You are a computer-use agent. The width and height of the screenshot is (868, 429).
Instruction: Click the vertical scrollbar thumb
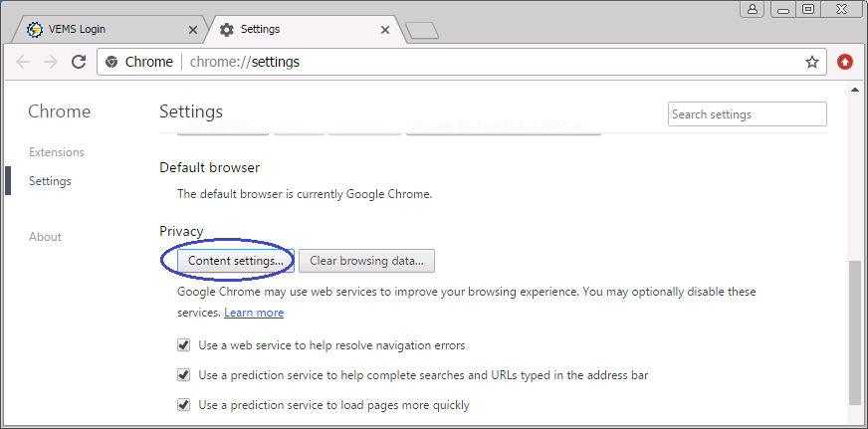tap(854, 333)
